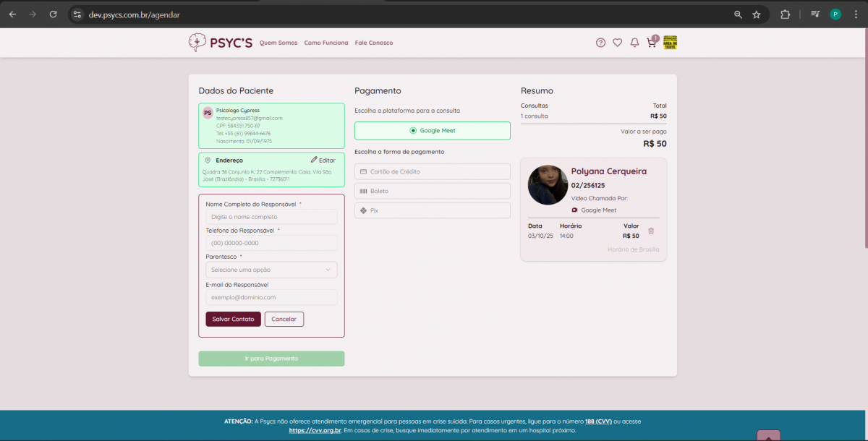Choose Cartão de Crédito payment method

click(x=432, y=171)
